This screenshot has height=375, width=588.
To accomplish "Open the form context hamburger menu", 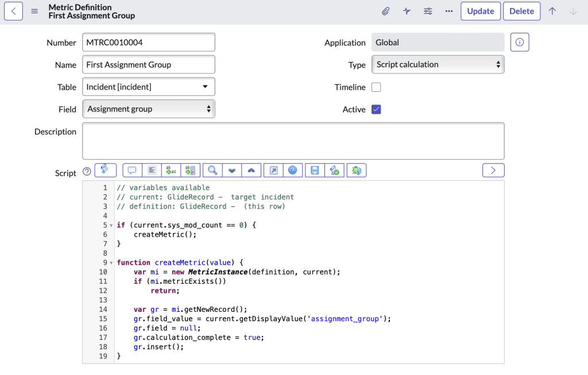I will click(34, 11).
